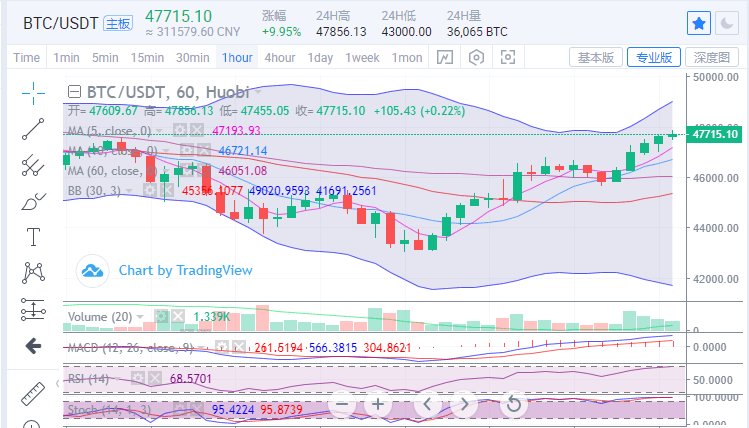The width and height of the screenshot is (749, 428).
Task: Select the trend line drawing tool
Action: (x=33, y=129)
